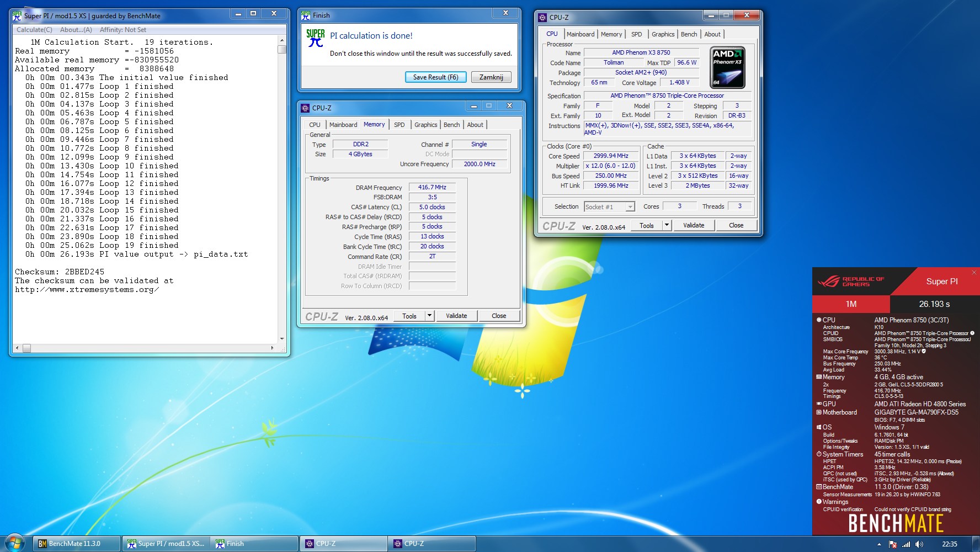The width and height of the screenshot is (980, 552).
Task: Click Validate in CPU-Z Memory window
Action: (x=456, y=316)
